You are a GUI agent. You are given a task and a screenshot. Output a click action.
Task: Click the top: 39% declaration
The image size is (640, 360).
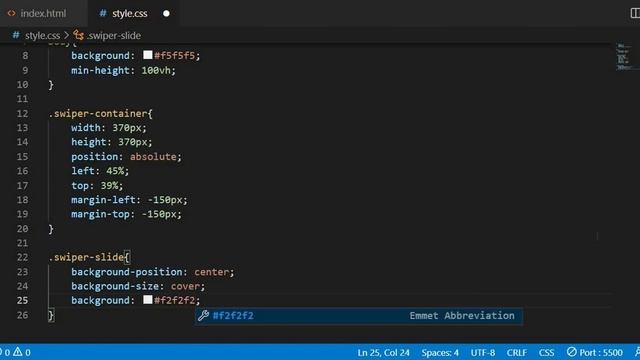97,186
